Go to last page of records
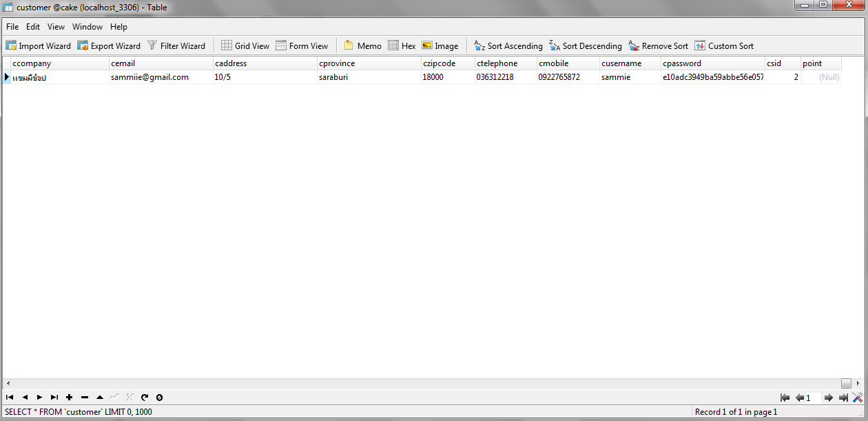 pyautogui.click(x=843, y=398)
